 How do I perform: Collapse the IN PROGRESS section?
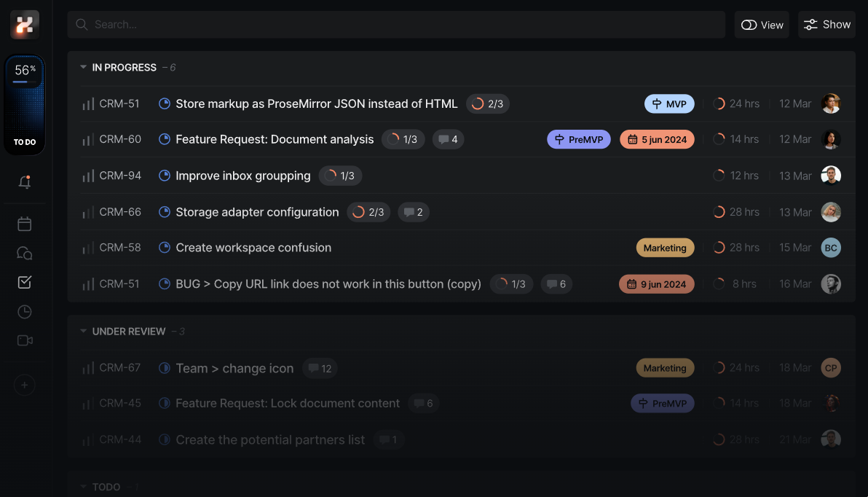[84, 67]
